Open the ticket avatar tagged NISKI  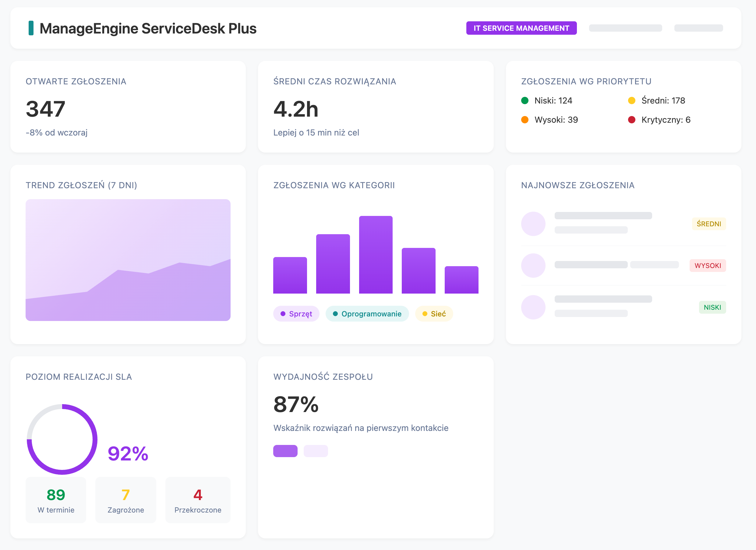533,307
